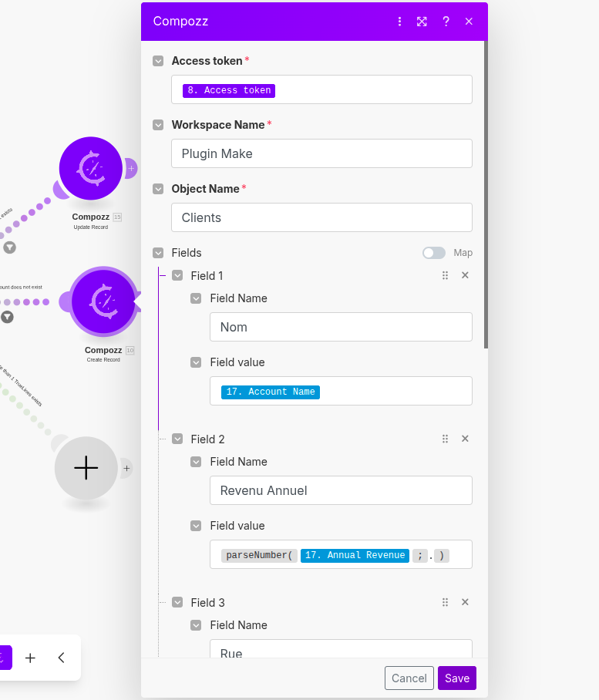Cancel the Compozz module configuration
Viewport: 599px width, 700px height.
point(409,678)
